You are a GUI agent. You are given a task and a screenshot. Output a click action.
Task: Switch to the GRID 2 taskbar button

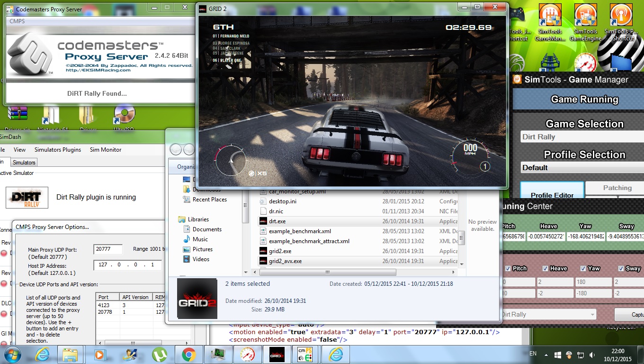277,354
